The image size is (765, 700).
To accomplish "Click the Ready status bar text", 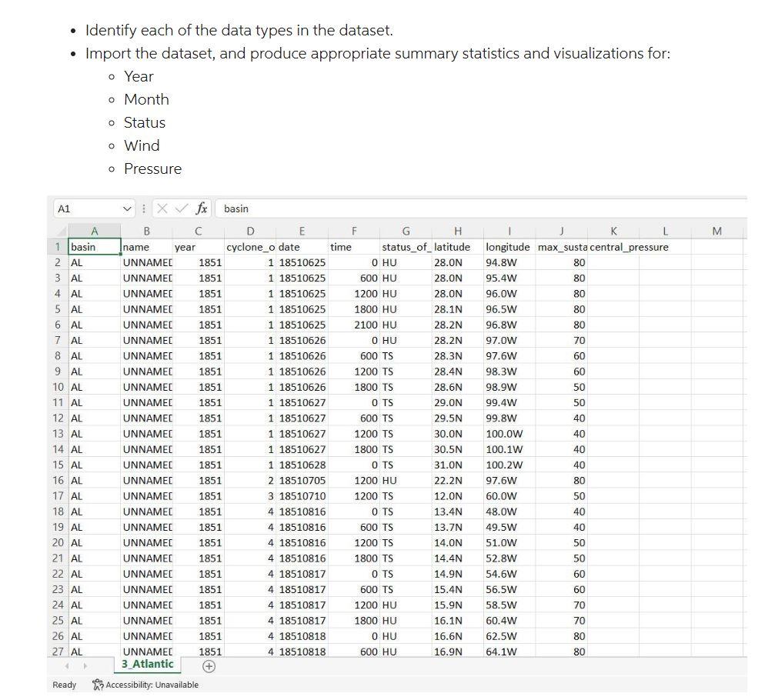I will click(65, 685).
